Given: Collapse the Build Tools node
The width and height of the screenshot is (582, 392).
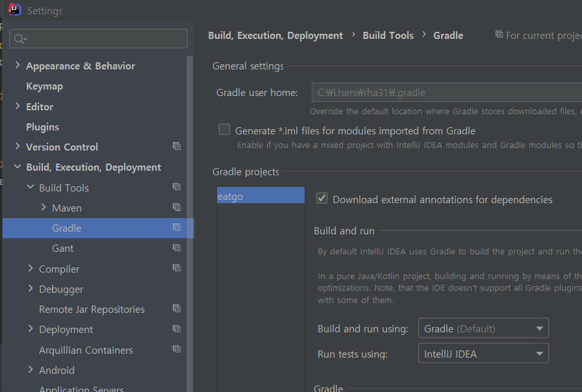Looking at the screenshot, I should click(31, 187).
